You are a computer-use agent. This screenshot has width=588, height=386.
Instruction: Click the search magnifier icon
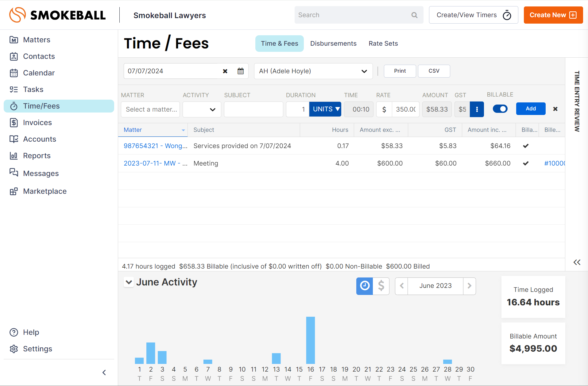coord(414,15)
